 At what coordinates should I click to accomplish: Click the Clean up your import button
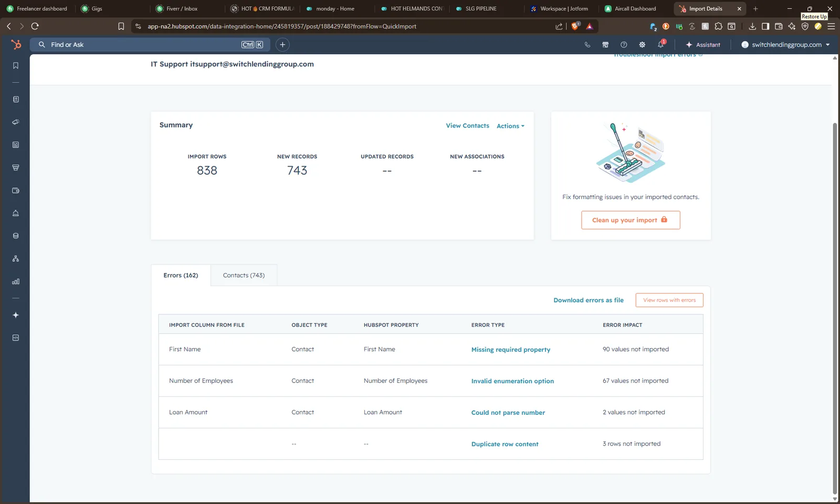point(631,220)
